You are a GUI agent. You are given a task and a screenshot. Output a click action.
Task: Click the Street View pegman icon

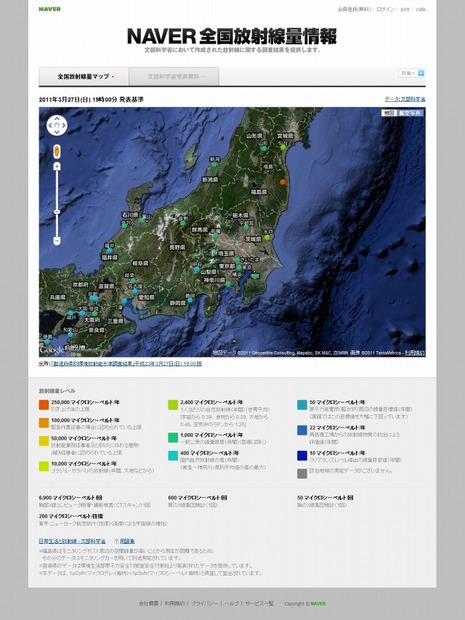point(57,151)
